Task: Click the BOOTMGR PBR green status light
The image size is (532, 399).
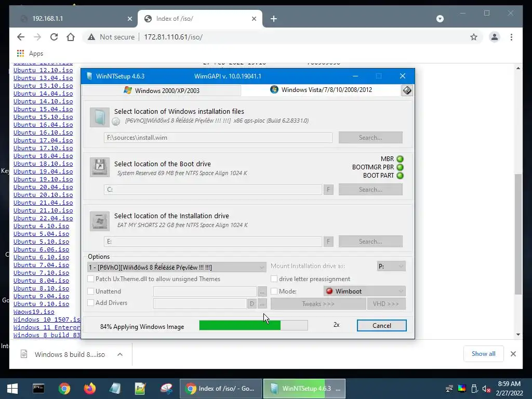Action: coord(400,167)
